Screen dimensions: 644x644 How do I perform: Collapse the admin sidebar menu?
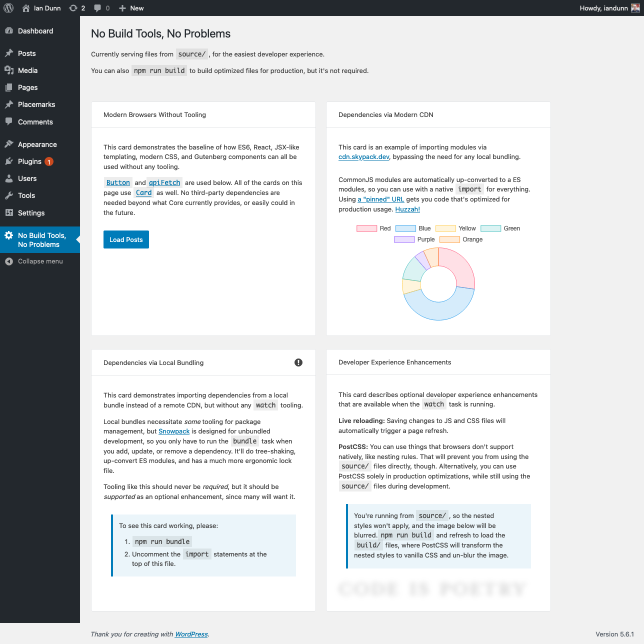[x=40, y=261]
